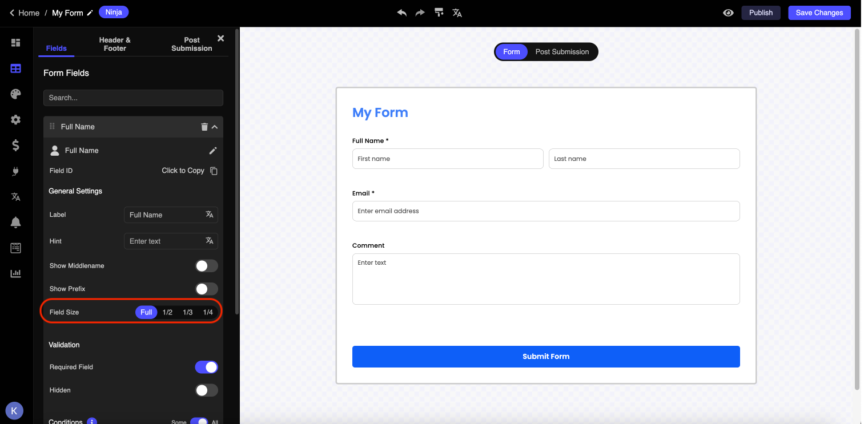Click the Click to Copy text
The image size is (868, 424).
pos(183,171)
